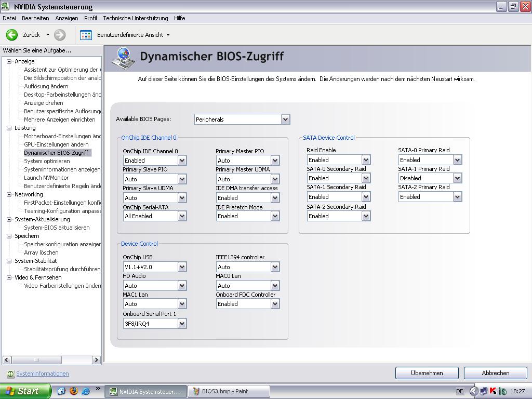Click the Abbrechen button
This screenshot has width=532, height=399.
click(x=495, y=373)
